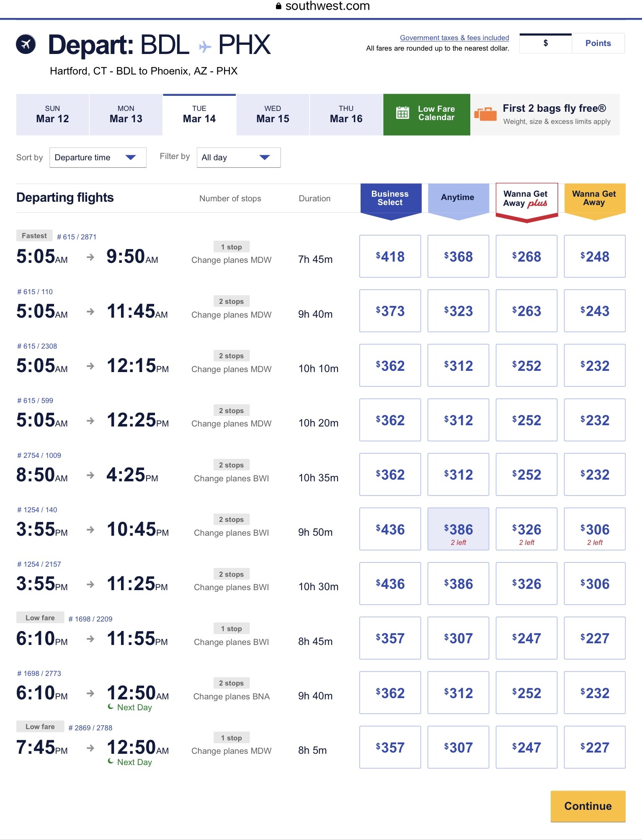Switch fare display to Points
Image resolution: width=642 pixels, height=840 pixels.
click(x=598, y=43)
